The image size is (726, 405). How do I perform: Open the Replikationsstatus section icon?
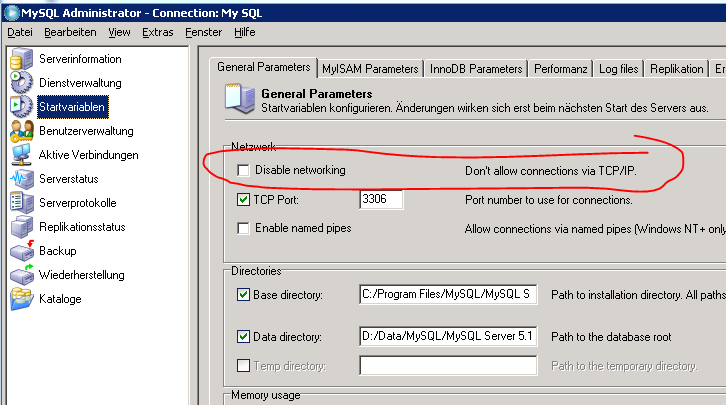pyautogui.click(x=20, y=226)
